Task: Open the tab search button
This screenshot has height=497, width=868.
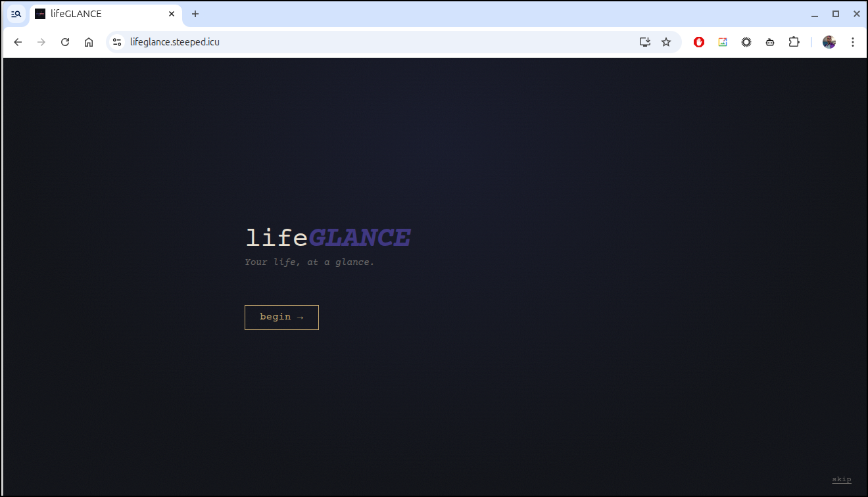Action: pos(16,14)
